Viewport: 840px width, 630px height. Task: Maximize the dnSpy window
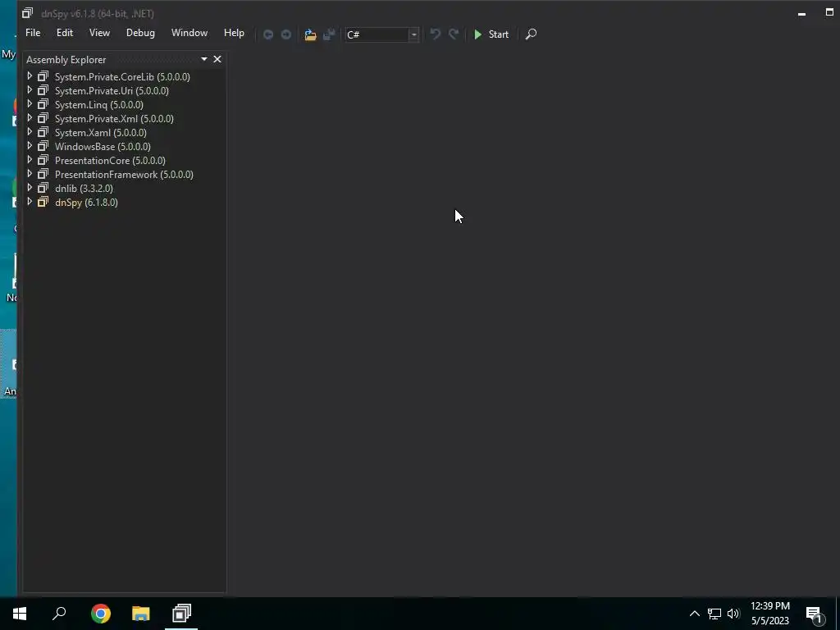[829, 12]
